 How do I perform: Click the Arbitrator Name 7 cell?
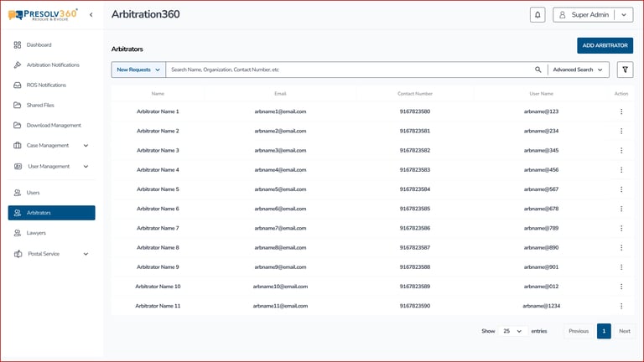point(158,228)
